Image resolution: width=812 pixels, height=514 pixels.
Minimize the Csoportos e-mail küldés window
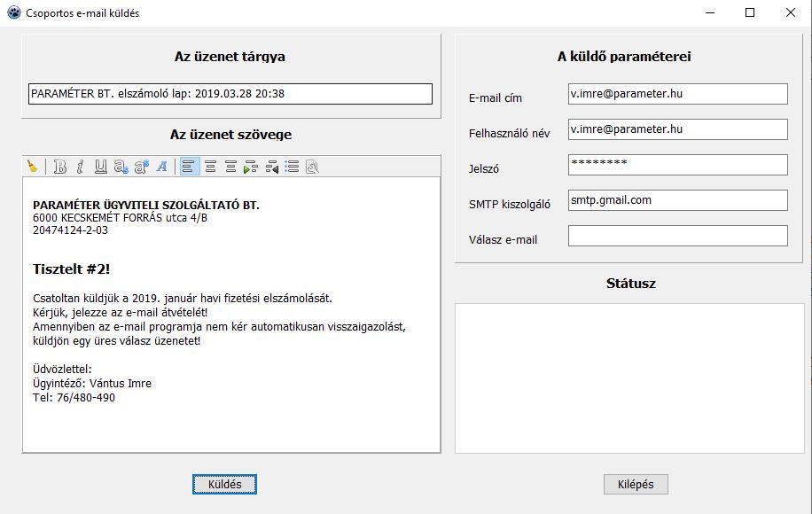click(x=710, y=12)
